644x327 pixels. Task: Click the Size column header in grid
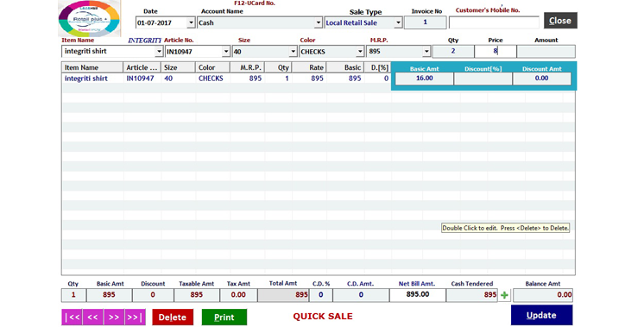coord(178,67)
